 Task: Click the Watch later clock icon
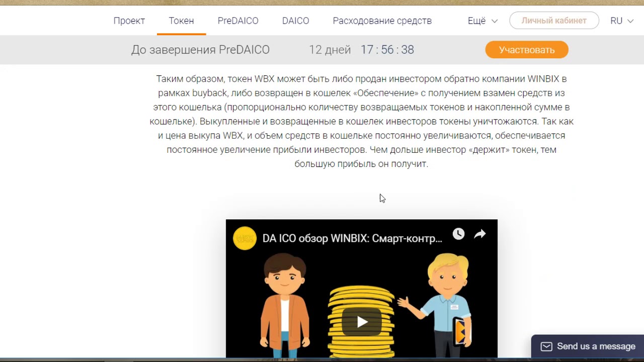click(x=458, y=234)
